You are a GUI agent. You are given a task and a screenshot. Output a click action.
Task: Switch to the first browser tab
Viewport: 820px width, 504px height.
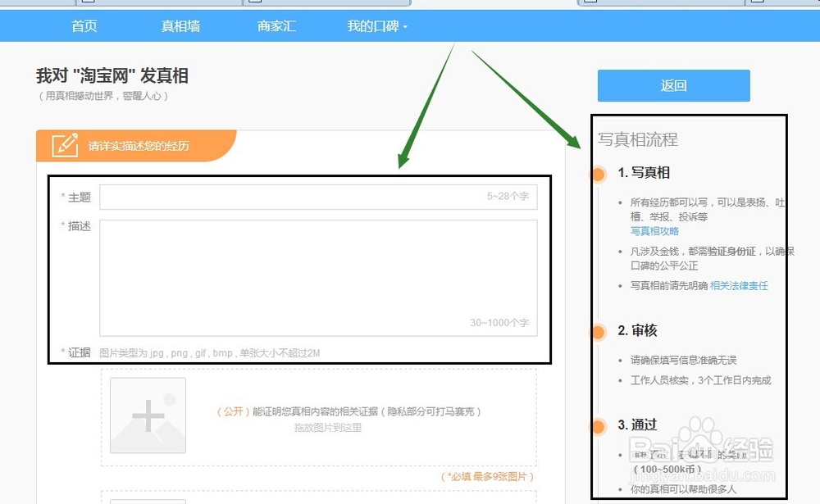37,3
